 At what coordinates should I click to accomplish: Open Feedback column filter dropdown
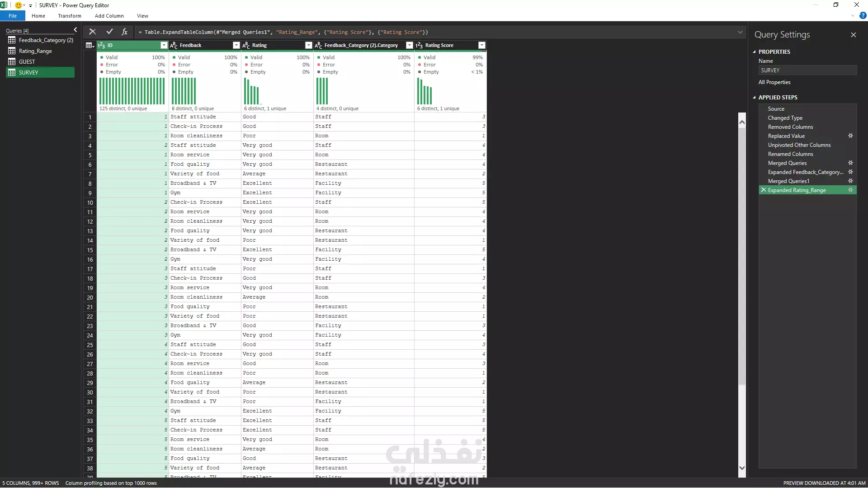236,45
